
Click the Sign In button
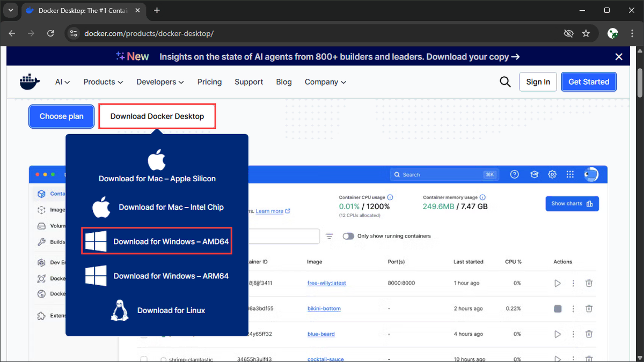pos(538,82)
